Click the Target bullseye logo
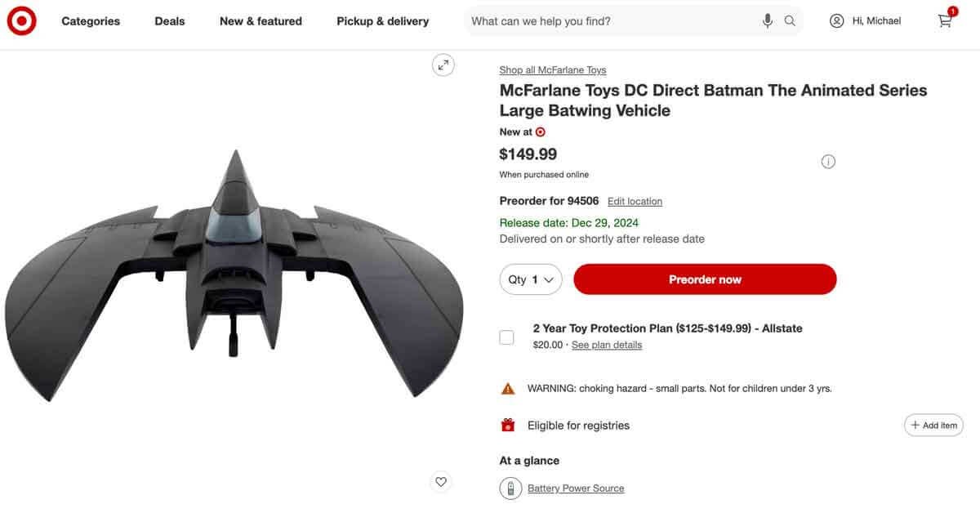This screenshot has width=980, height=513. point(21,21)
